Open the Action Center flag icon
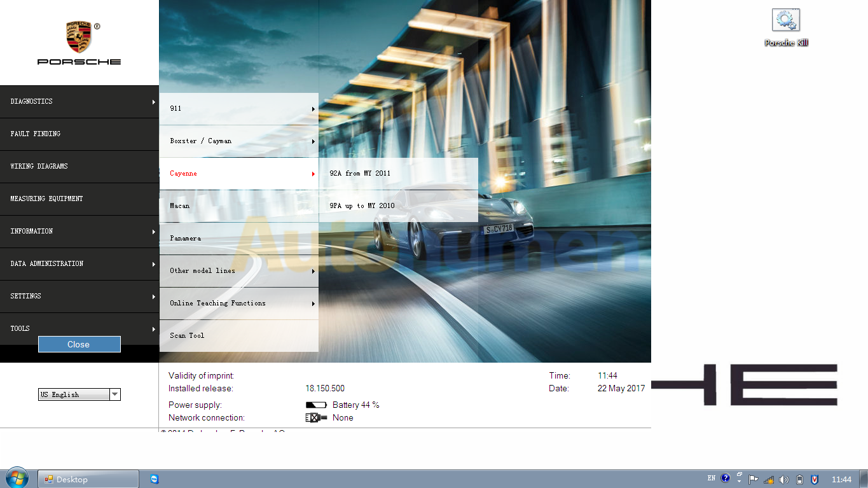 pos(754,480)
